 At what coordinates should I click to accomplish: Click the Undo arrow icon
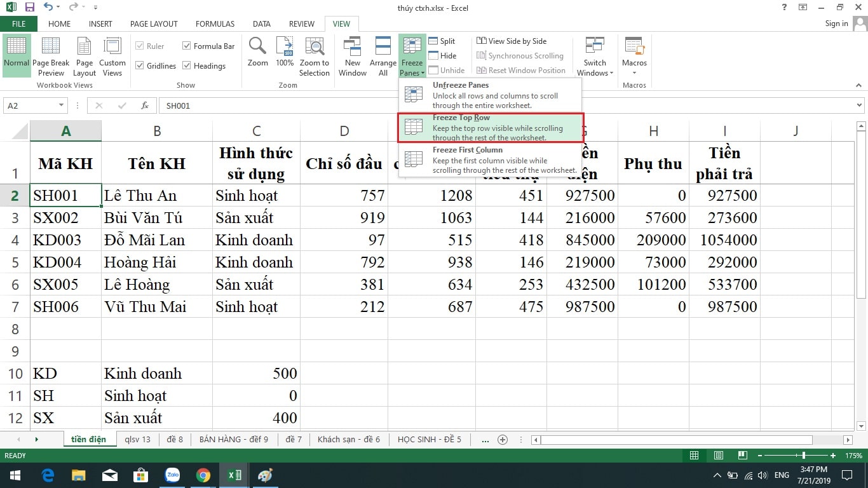(x=49, y=8)
